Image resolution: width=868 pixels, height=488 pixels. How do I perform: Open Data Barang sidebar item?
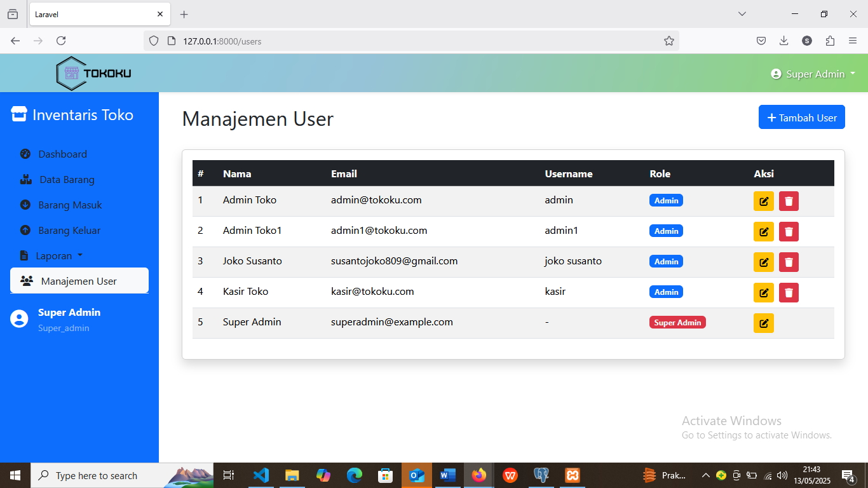67,179
